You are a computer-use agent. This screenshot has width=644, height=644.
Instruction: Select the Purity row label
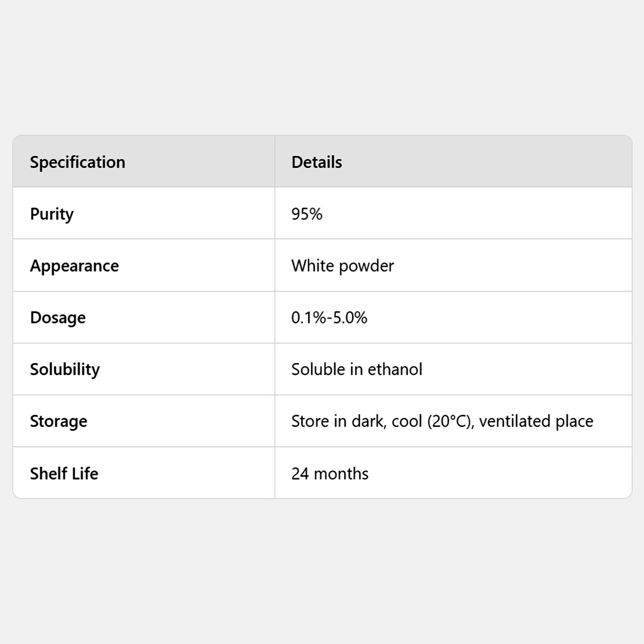tap(52, 214)
